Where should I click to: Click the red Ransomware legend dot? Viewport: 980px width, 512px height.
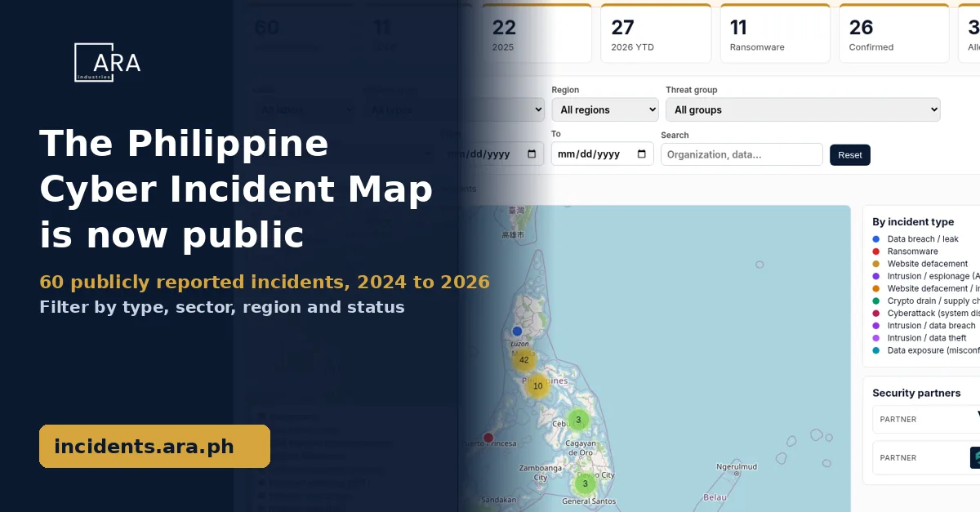point(876,252)
